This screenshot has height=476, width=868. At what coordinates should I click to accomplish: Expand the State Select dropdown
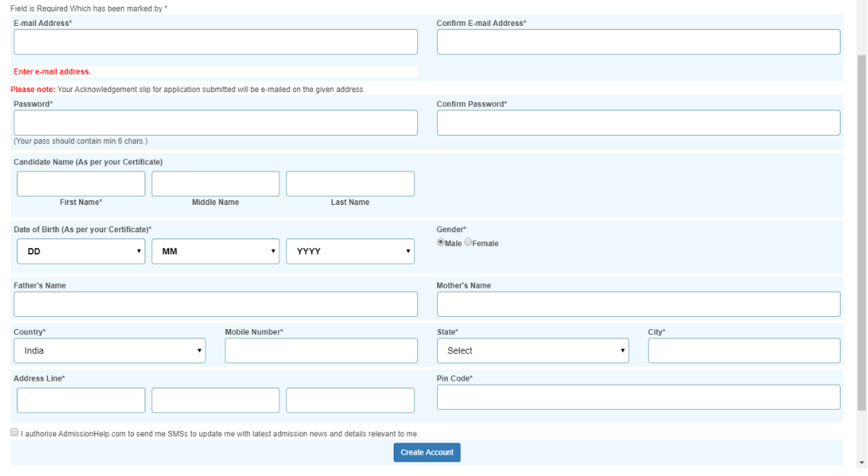(532, 350)
